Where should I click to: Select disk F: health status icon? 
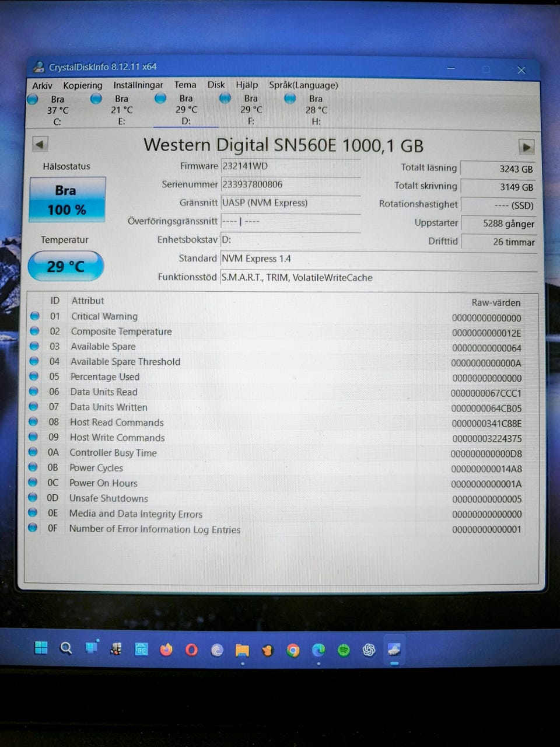(225, 99)
